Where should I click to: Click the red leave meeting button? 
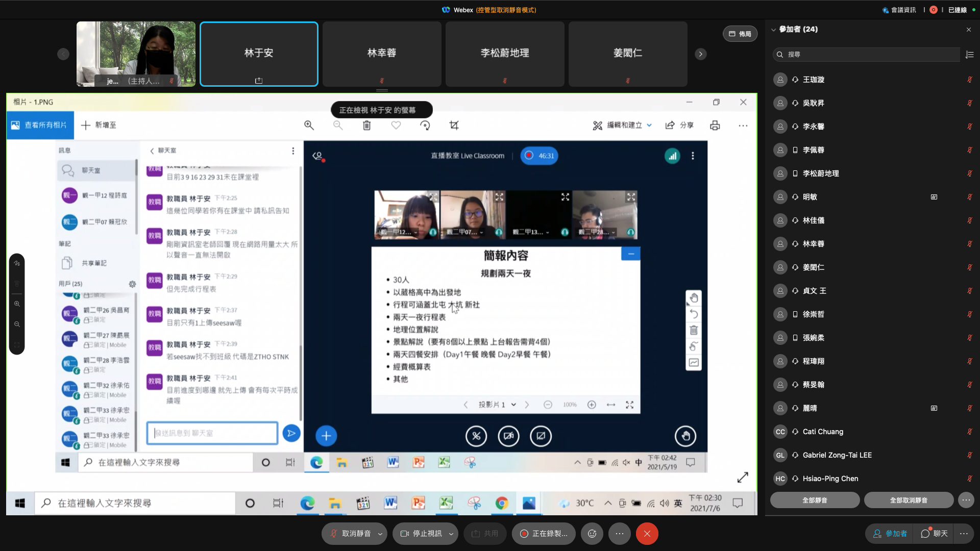(x=647, y=534)
